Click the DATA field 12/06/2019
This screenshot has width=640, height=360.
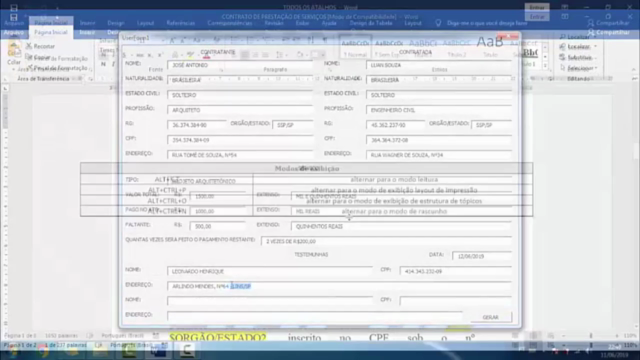click(x=482, y=256)
